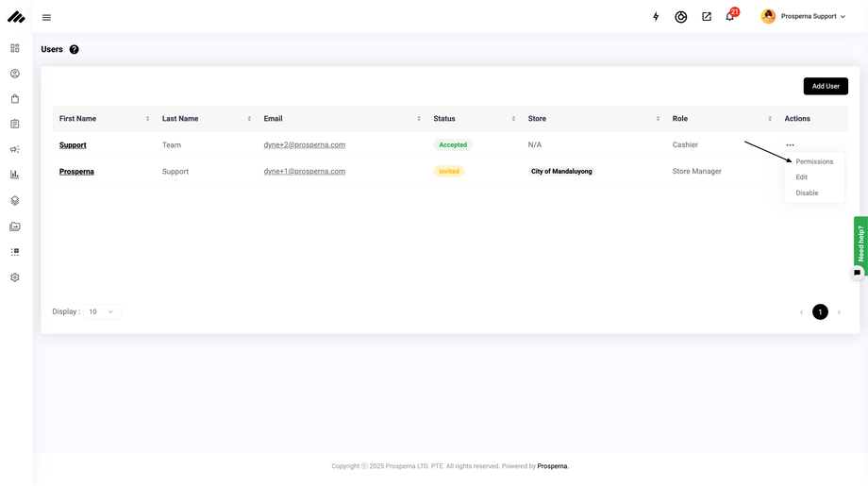The width and height of the screenshot is (868, 486).
Task: Click the Store Manager role cell
Action: coord(696,172)
